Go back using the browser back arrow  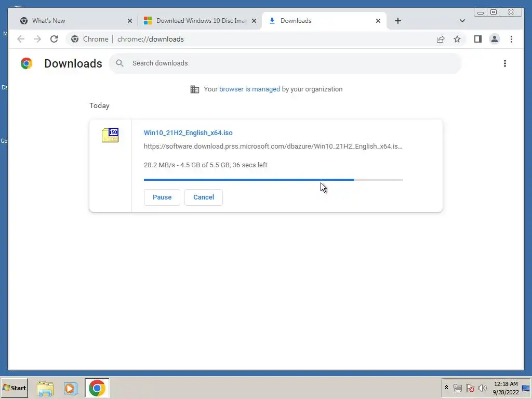pyautogui.click(x=21, y=39)
